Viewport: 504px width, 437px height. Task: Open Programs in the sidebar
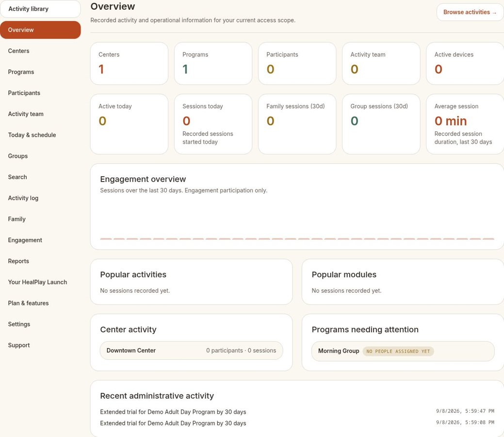tap(40, 72)
